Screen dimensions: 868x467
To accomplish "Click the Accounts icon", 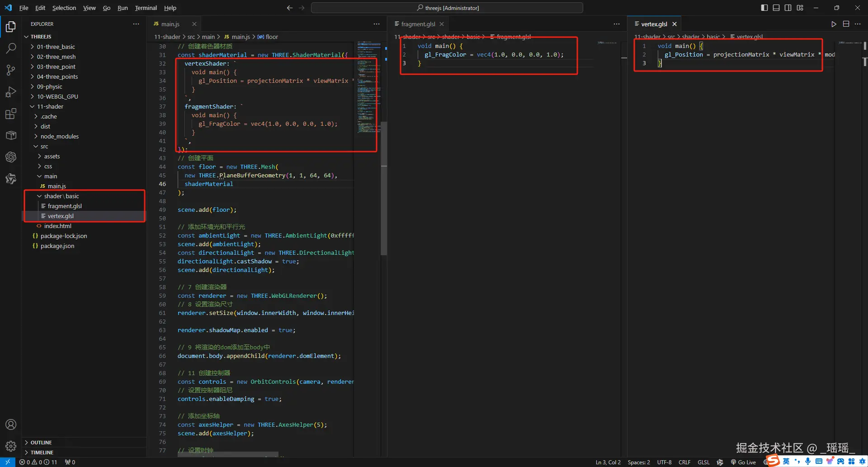I will 11,424.
